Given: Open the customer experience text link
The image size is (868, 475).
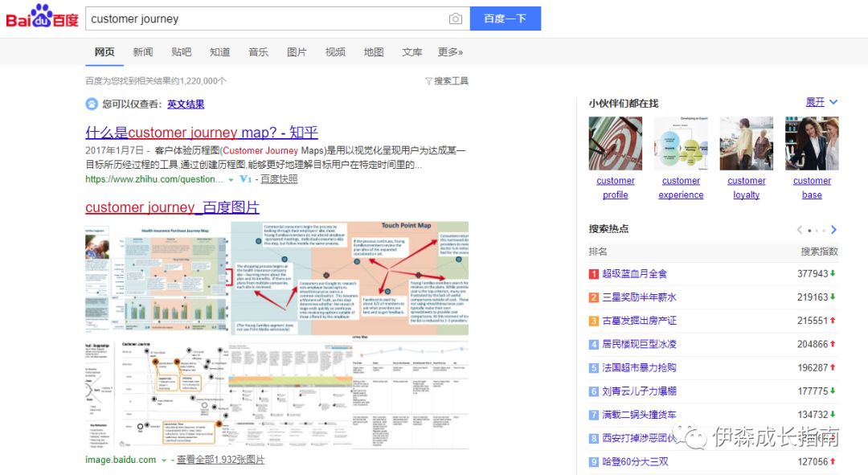Looking at the screenshot, I should coord(681,188).
